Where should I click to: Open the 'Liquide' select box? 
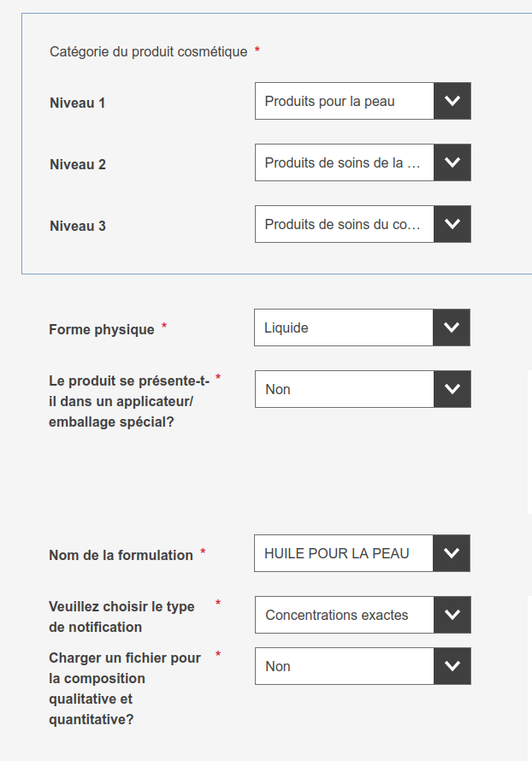343,327
